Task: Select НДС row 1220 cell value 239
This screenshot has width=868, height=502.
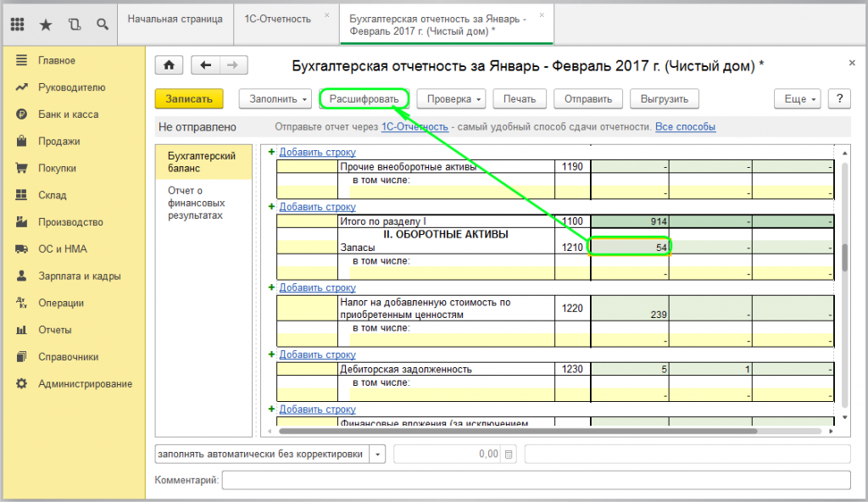Action: point(630,308)
